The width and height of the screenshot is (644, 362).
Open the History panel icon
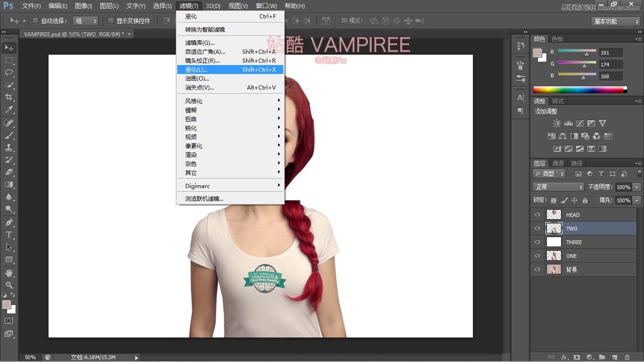click(520, 46)
